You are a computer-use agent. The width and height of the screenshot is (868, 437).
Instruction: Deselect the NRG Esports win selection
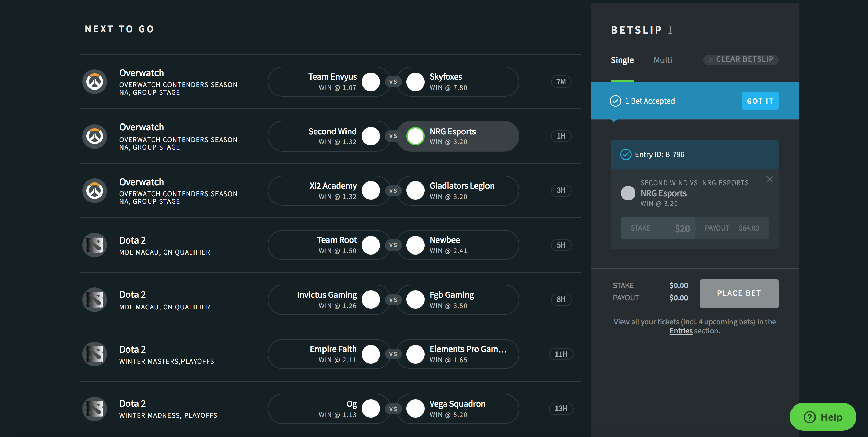pos(415,136)
